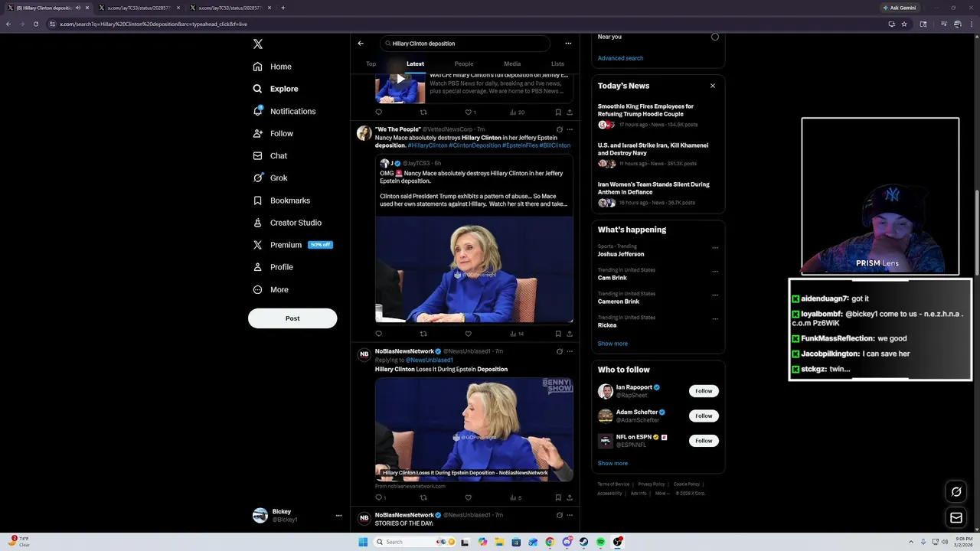Reload the page in Chrome
The width and height of the screenshot is (980, 551).
tap(35, 24)
